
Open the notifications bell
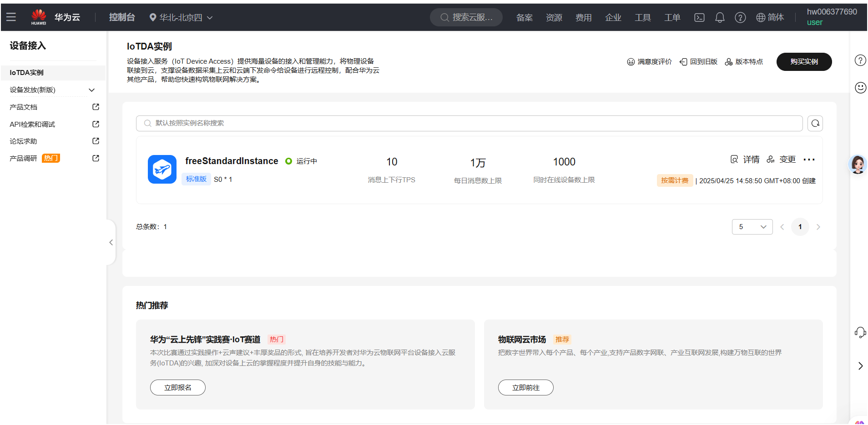(x=720, y=17)
